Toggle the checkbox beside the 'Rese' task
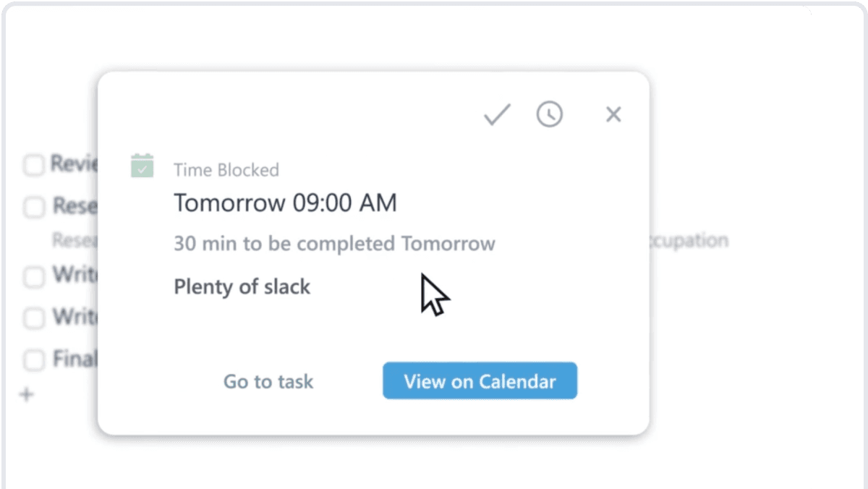Image resolution: width=868 pixels, height=489 pixels. coord(34,208)
